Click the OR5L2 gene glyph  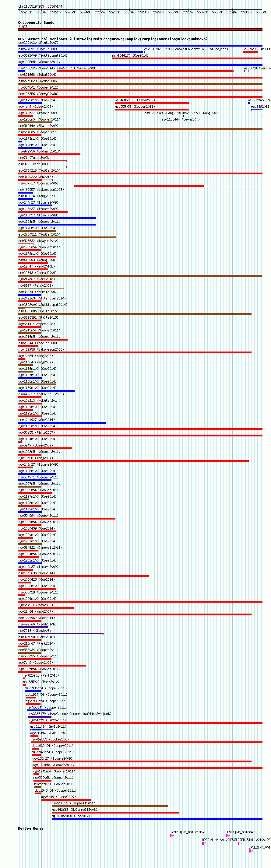(251, 851)
